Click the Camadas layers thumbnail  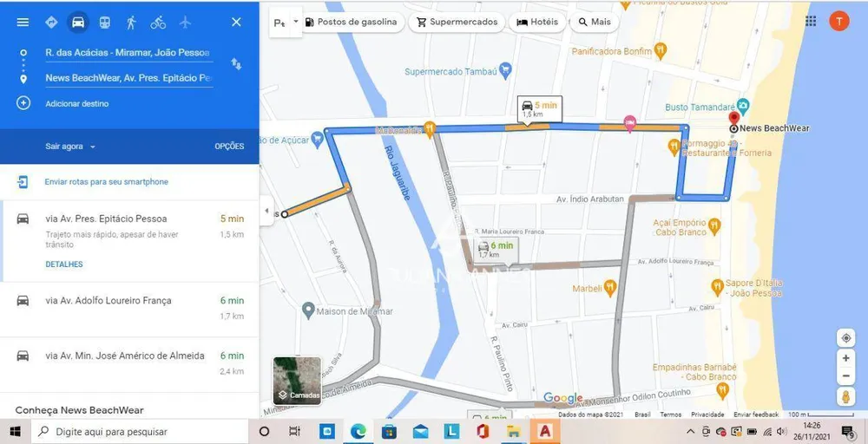pos(297,381)
